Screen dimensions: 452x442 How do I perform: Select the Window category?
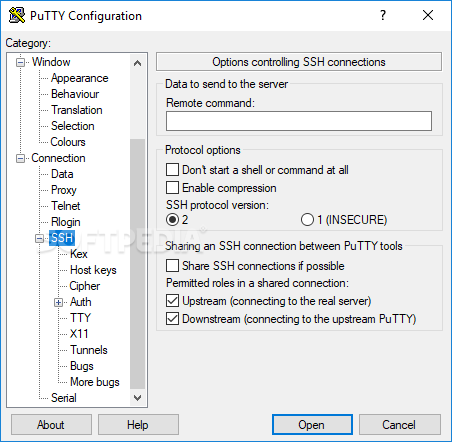point(51,62)
